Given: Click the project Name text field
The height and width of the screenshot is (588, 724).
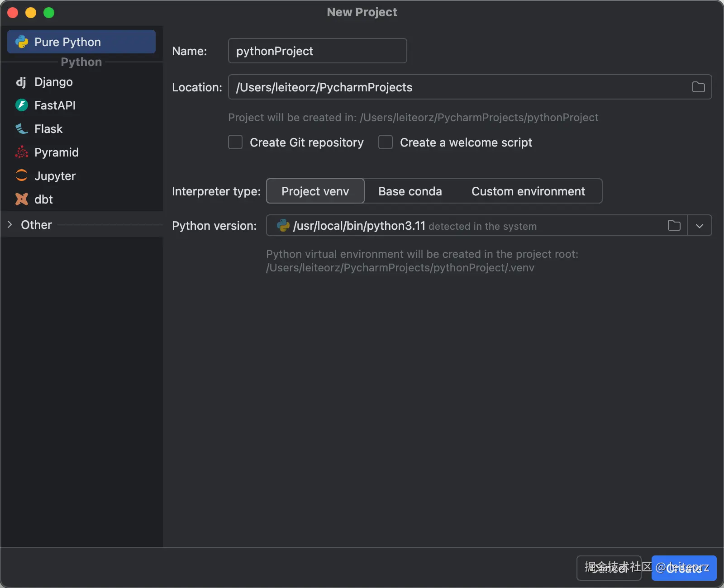Looking at the screenshot, I should pyautogui.click(x=317, y=51).
